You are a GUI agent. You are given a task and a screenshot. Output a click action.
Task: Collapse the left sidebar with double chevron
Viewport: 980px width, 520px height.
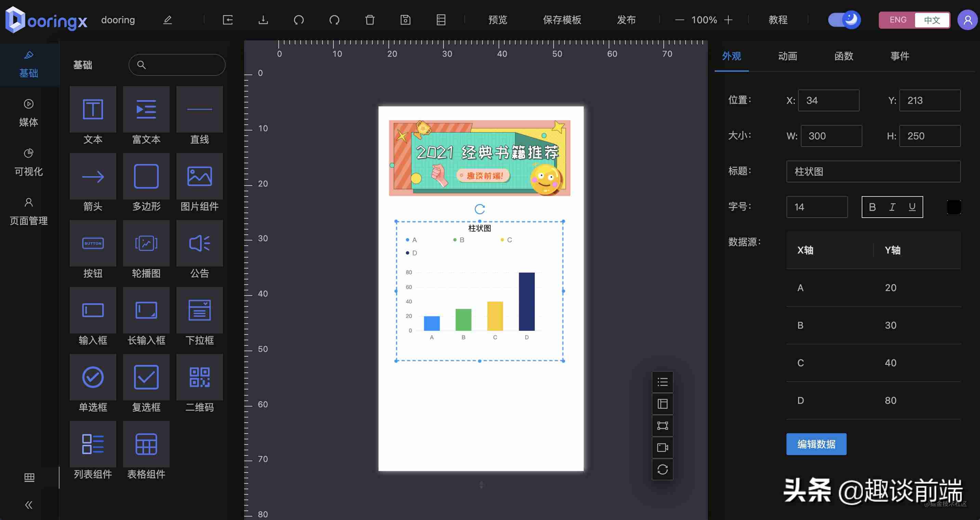coord(29,505)
